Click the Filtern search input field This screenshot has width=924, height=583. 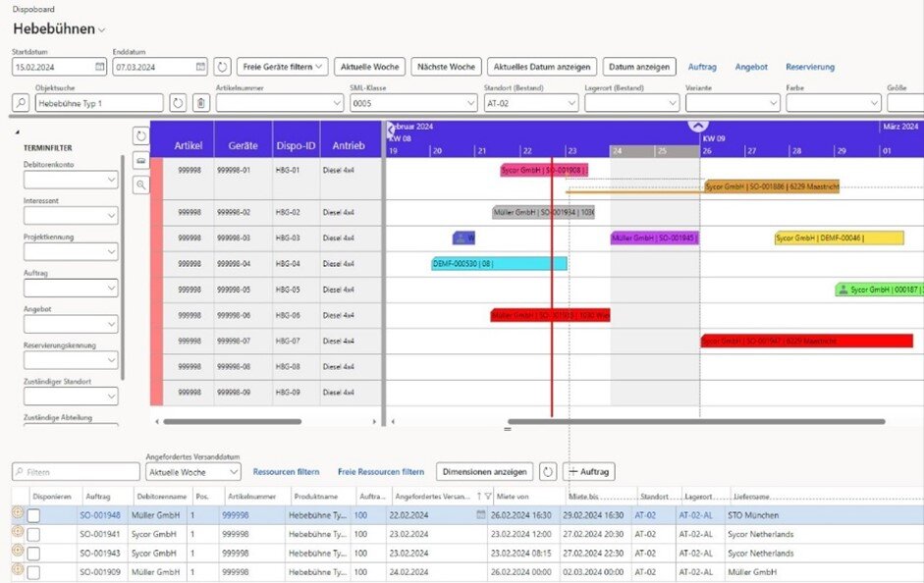click(x=75, y=472)
